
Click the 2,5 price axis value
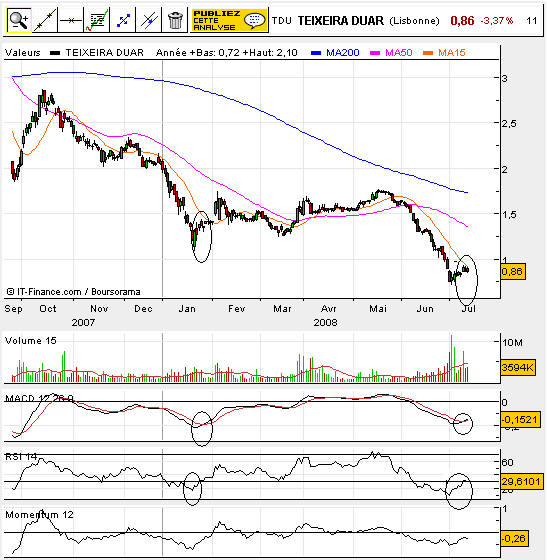(509, 124)
